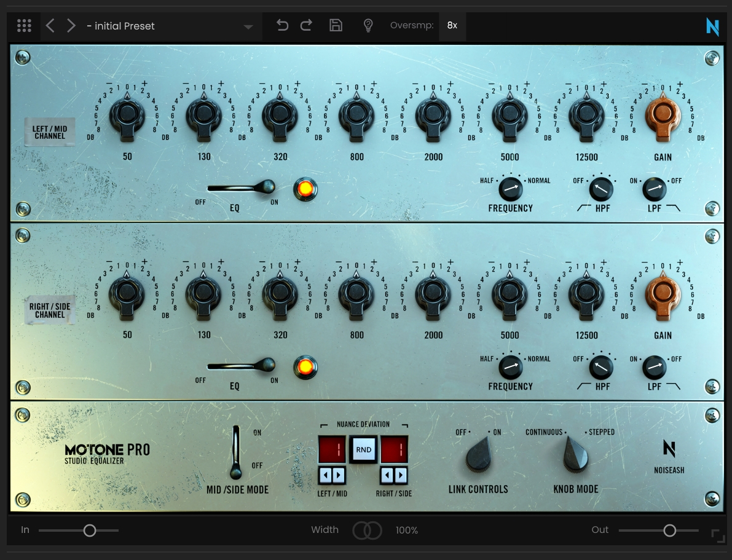The height and width of the screenshot is (560, 732).
Task: Click the redo arrow icon
Action: click(306, 25)
